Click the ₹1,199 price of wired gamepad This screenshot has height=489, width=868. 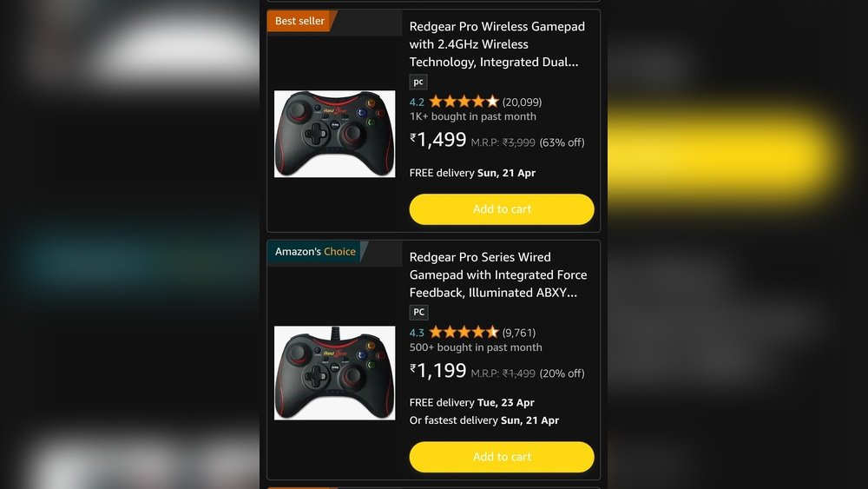(x=437, y=371)
